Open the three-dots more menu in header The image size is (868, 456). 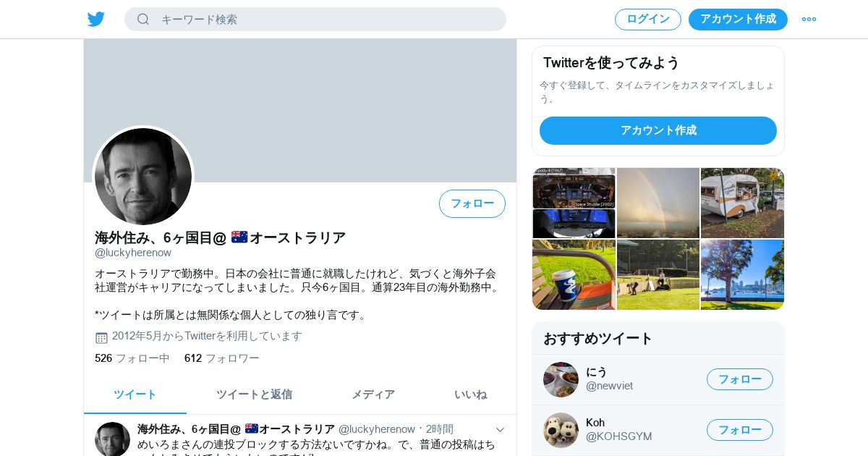[809, 20]
